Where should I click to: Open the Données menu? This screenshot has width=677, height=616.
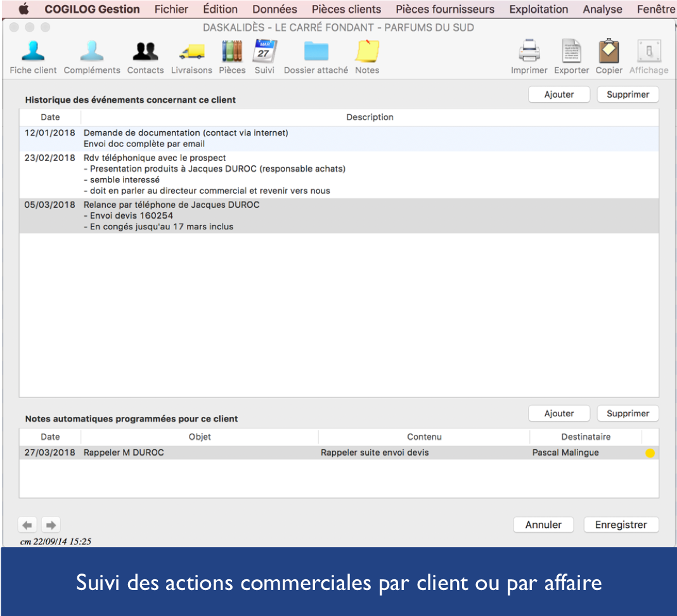point(274,9)
